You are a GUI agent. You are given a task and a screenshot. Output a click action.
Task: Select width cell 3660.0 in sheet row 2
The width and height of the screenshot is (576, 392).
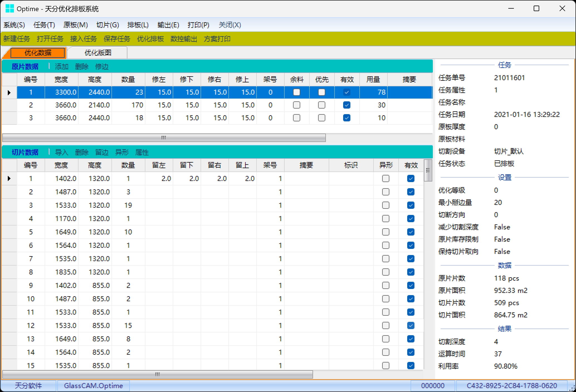click(x=62, y=105)
